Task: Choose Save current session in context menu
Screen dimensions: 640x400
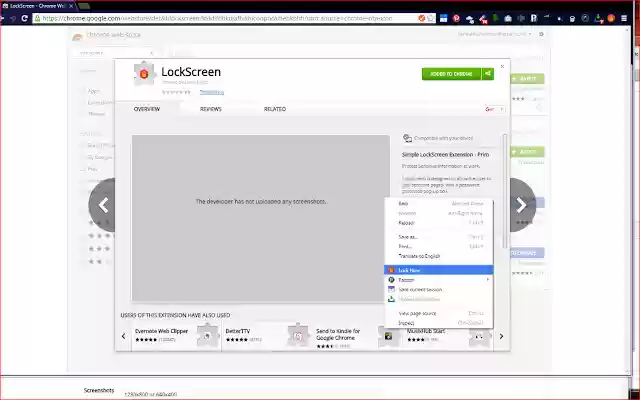Action: (439, 289)
